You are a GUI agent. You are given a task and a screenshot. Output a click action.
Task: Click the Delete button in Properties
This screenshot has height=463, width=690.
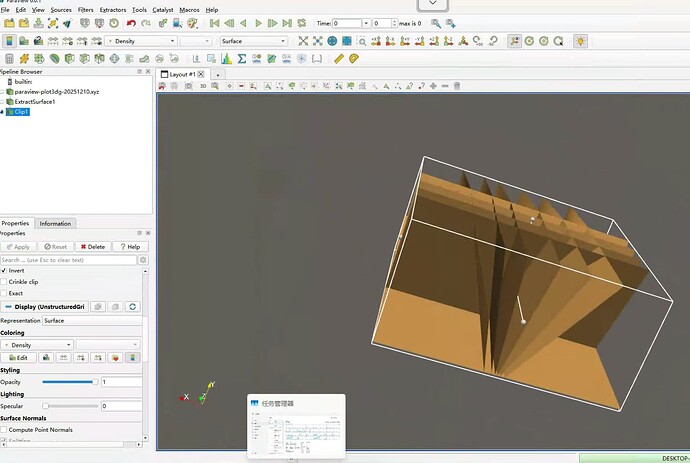(92, 246)
